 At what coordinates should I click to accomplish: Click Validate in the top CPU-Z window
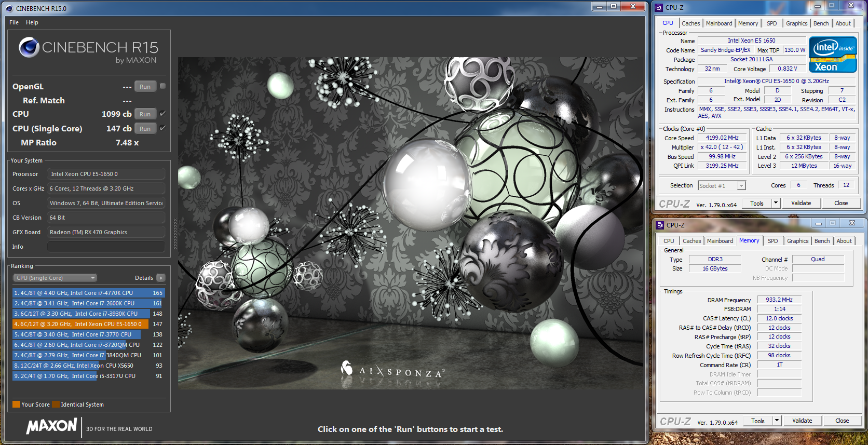(x=801, y=203)
